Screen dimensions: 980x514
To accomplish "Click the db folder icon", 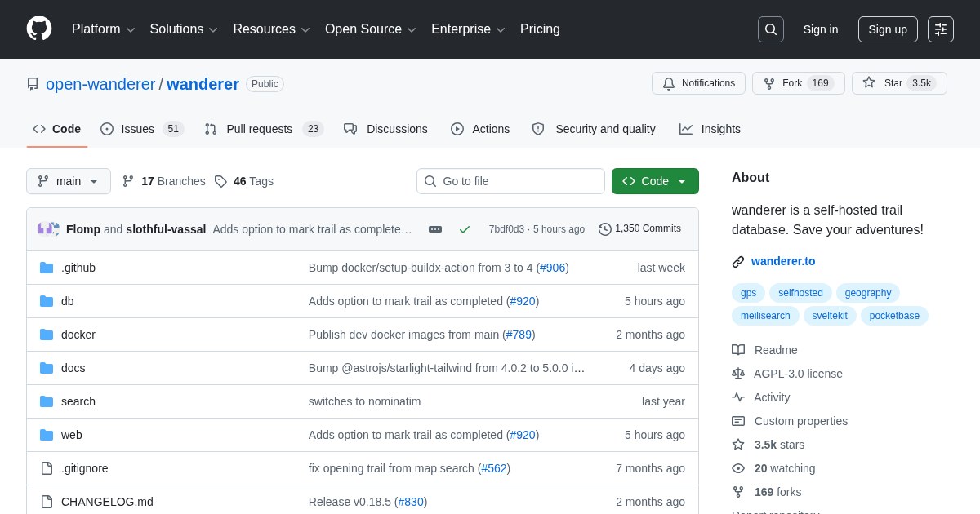I will pos(47,301).
